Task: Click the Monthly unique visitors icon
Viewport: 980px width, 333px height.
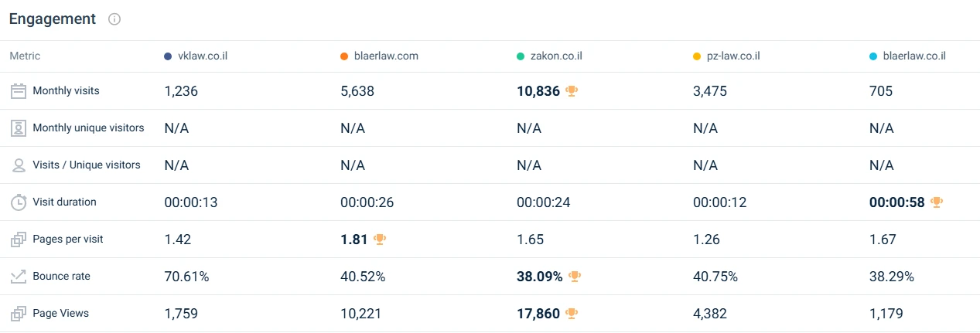Action: (19, 128)
